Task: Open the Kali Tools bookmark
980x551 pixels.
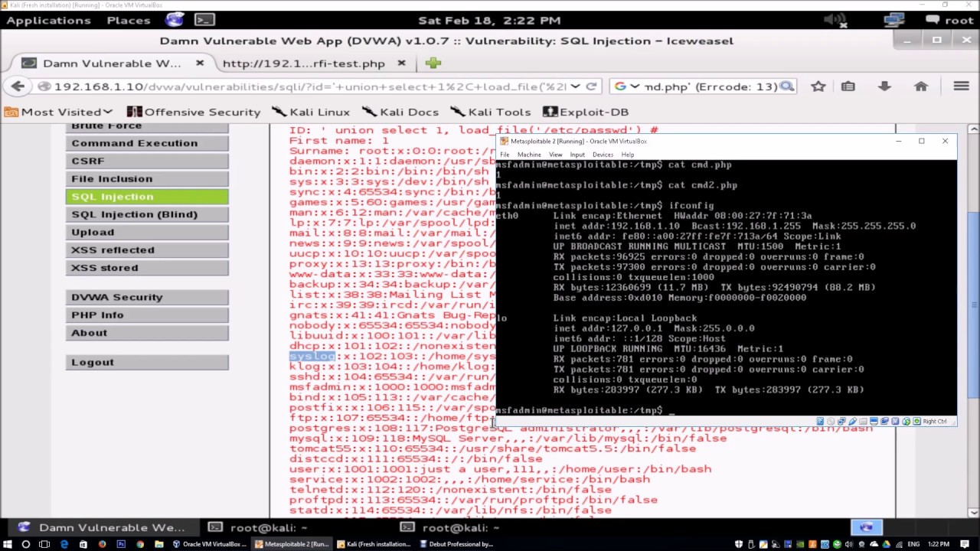Action: coord(491,112)
